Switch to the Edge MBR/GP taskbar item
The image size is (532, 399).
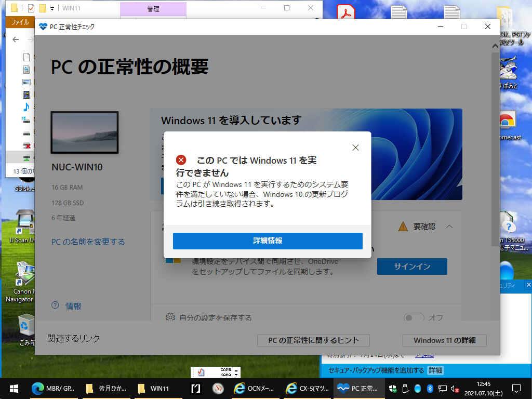coord(53,389)
